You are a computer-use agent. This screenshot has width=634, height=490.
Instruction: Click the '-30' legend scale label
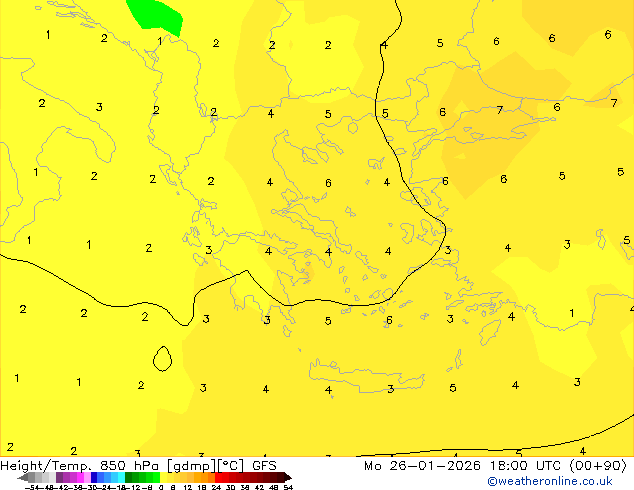tap(92, 488)
